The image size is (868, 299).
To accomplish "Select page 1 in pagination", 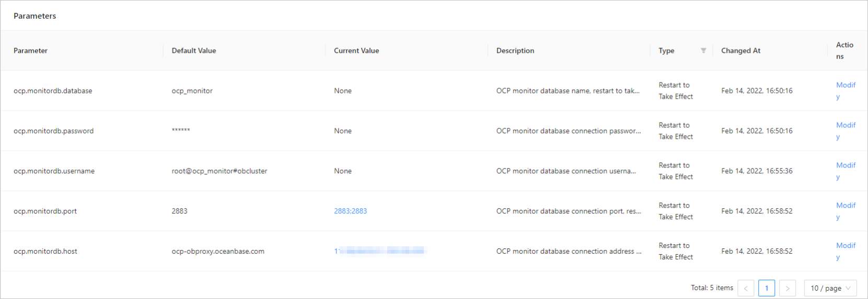I will click(767, 288).
